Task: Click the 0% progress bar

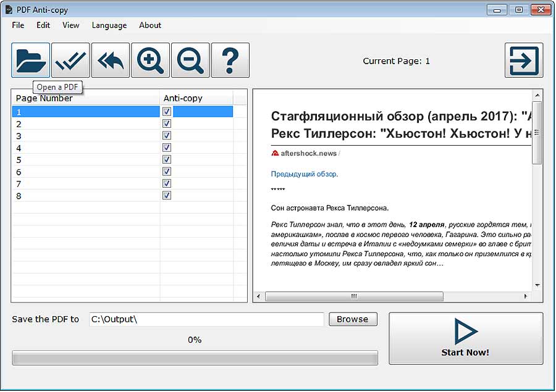Action: [x=195, y=358]
